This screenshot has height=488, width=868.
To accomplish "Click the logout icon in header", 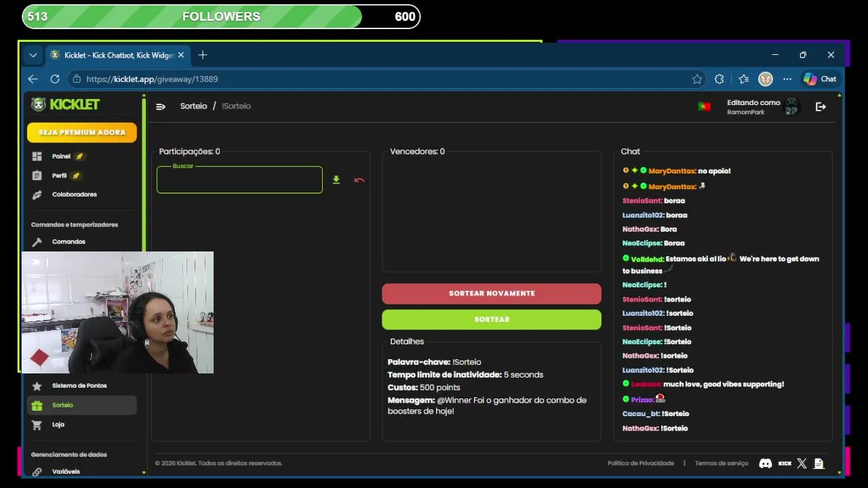I will [x=821, y=106].
